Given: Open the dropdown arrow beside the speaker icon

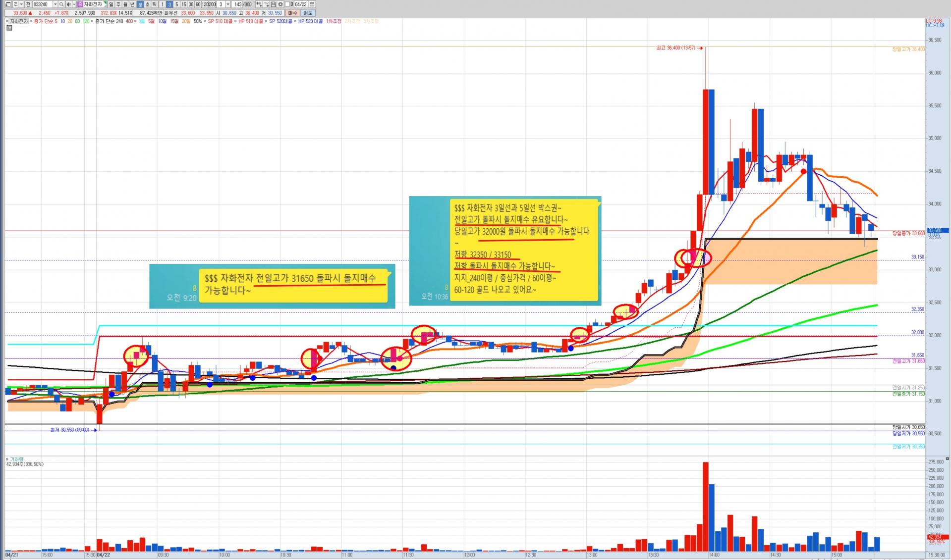Looking at the screenshot, I should (x=74, y=4).
